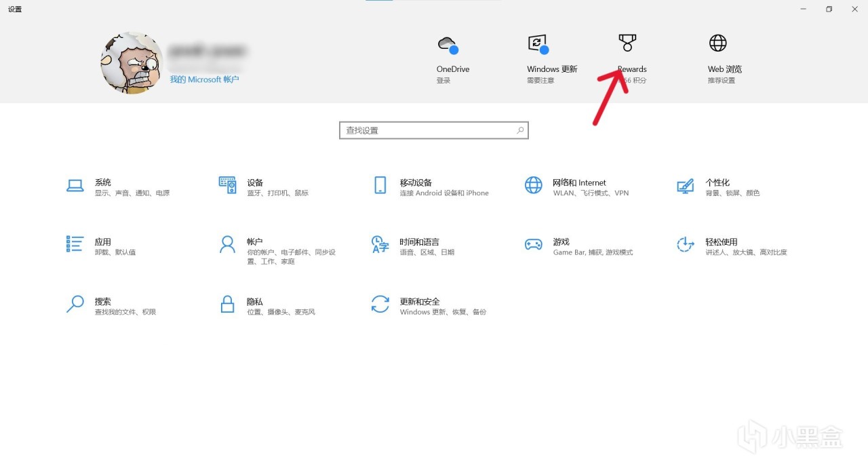
Task: Open 个性化 personalization icon
Action: [x=686, y=185]
